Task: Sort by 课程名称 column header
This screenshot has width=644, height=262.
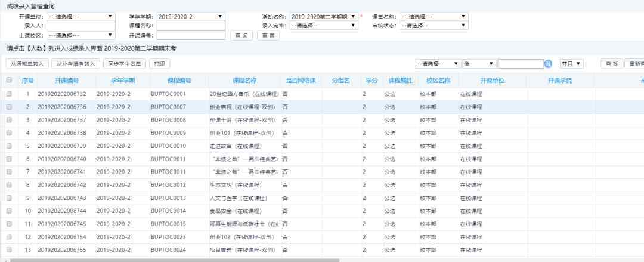Action: [x=244, y=80]
